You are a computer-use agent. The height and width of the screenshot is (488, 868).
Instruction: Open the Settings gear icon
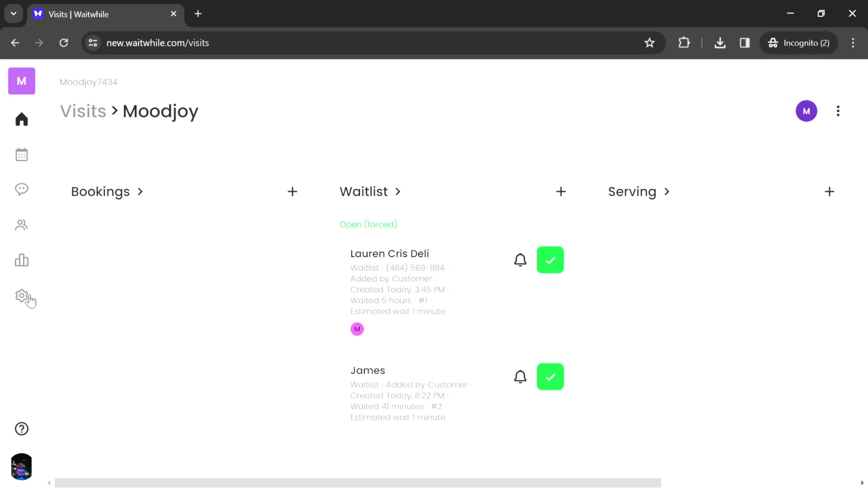[x=21, y=296]
